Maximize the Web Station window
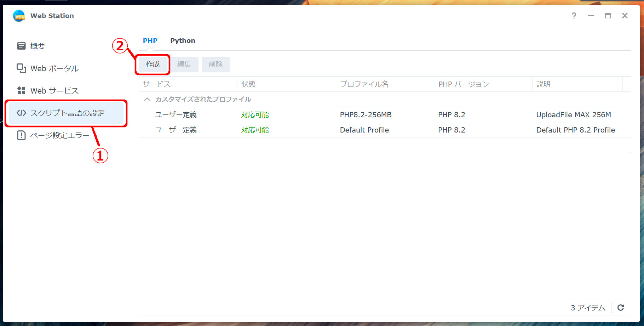 pyautogui.click(x=608, y=16)
